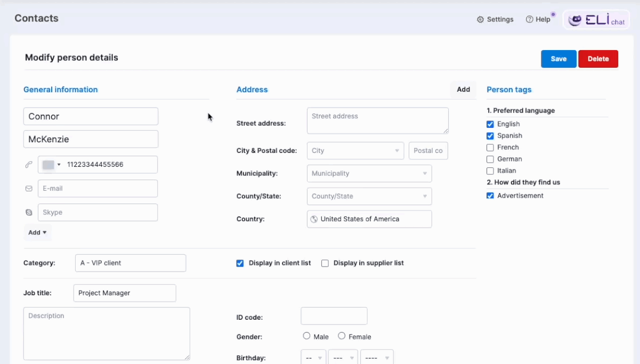Expand the Add contact field dropdown
This screenshot has width=640, height=364.
(37, 232)
